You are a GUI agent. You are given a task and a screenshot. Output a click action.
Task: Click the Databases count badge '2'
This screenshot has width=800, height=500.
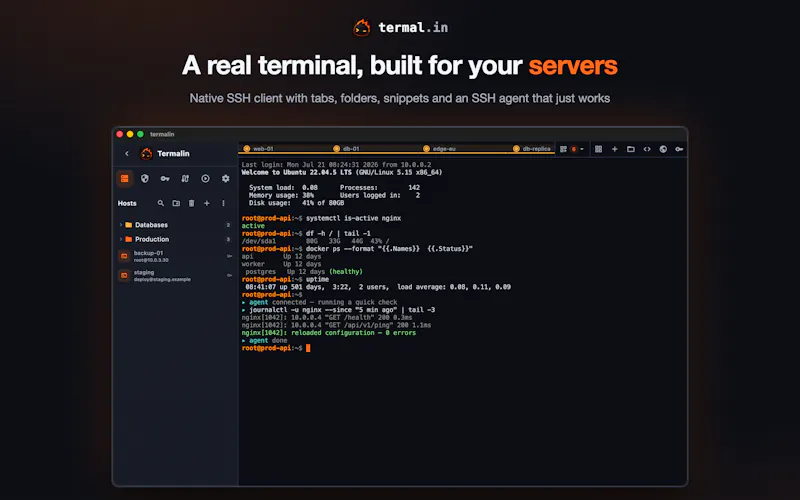[x=228, y=225]
